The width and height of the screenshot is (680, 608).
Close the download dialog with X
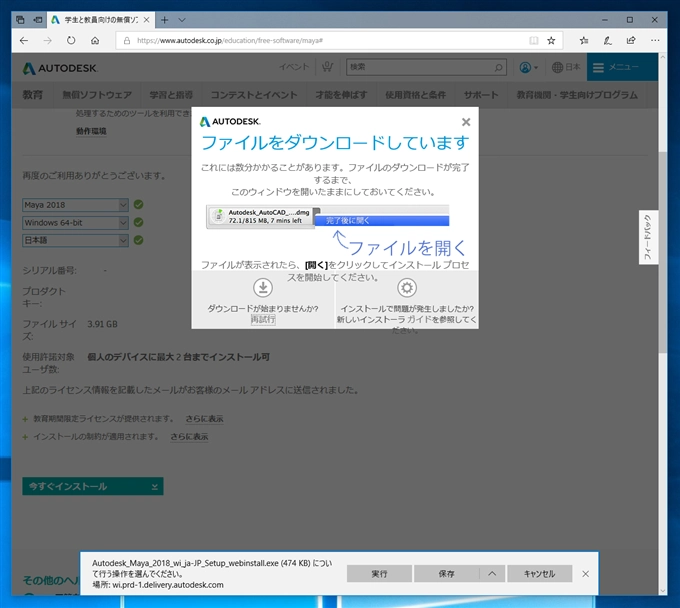tap(466, 122)
